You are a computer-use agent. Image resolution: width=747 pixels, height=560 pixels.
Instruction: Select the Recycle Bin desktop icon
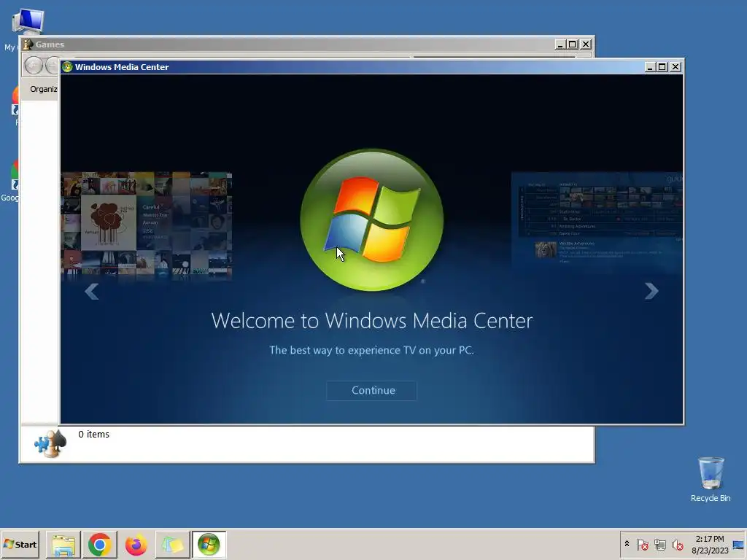click(711, 480)
